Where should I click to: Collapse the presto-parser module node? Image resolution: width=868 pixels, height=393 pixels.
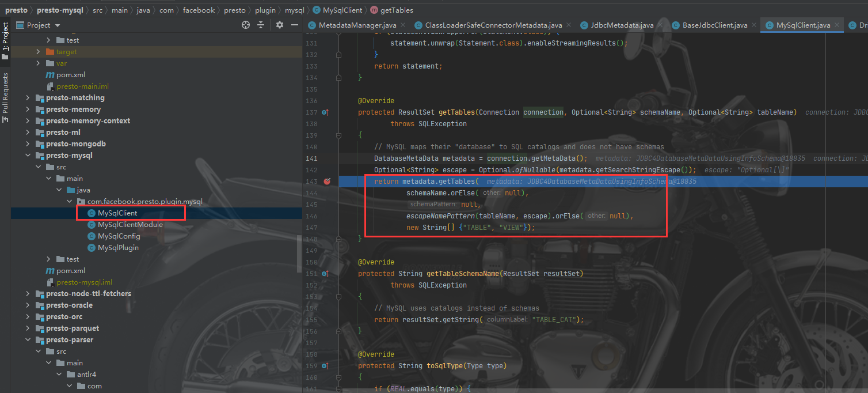click(28, 340)
